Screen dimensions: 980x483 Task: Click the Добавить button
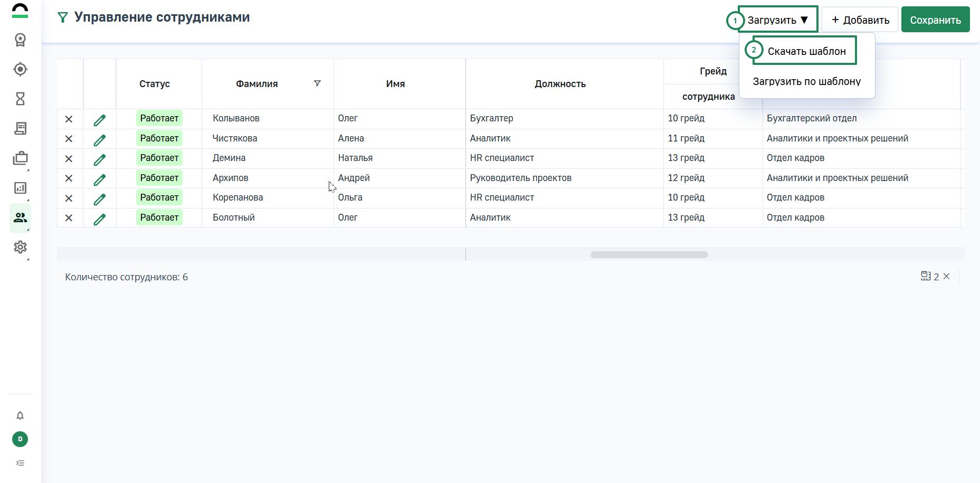[860, 20]
